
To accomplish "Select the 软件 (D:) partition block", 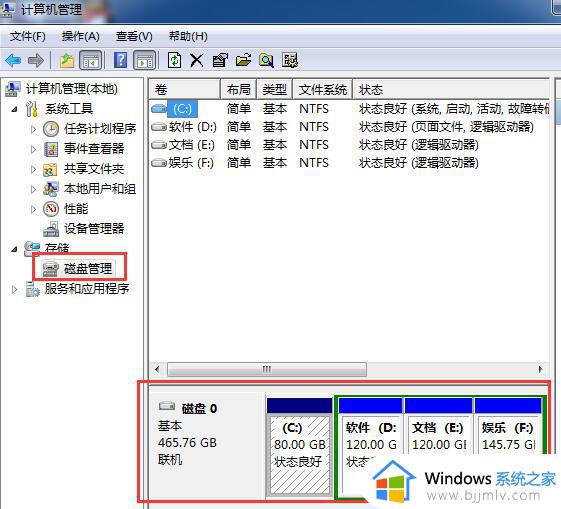I will 371,448.
